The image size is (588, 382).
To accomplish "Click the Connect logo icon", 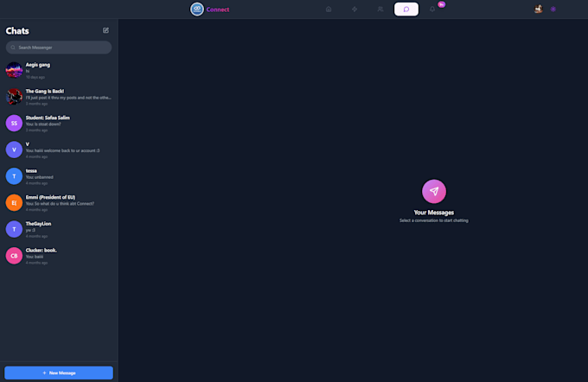I will (197, 9).
